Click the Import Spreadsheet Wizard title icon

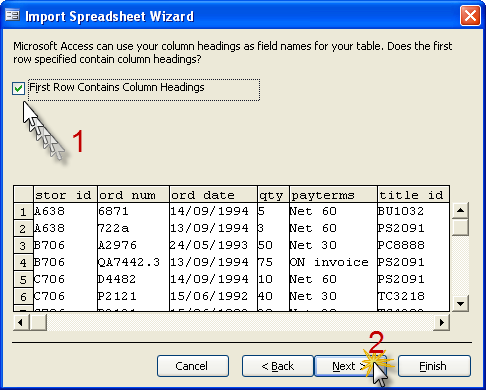pos(12,15)
